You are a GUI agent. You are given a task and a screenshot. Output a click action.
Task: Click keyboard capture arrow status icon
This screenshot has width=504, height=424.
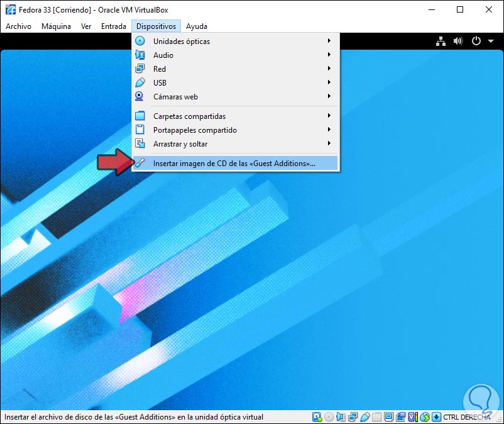point(436,417)
